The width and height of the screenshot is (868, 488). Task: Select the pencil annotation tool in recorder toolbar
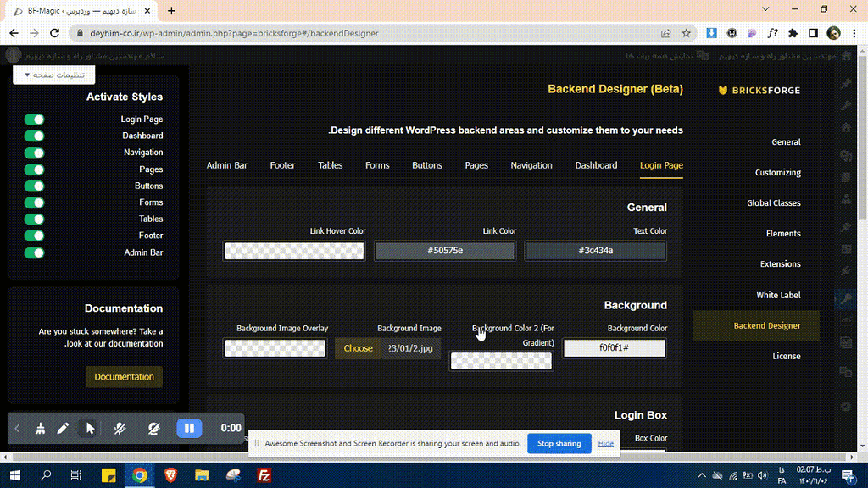(x=63, y=428)
